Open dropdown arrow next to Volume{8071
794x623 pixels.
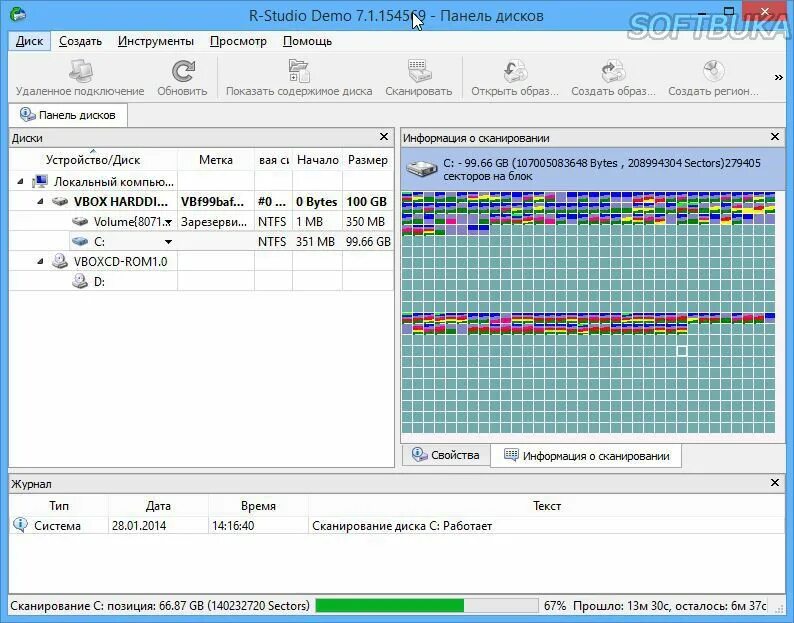(169, 222)
